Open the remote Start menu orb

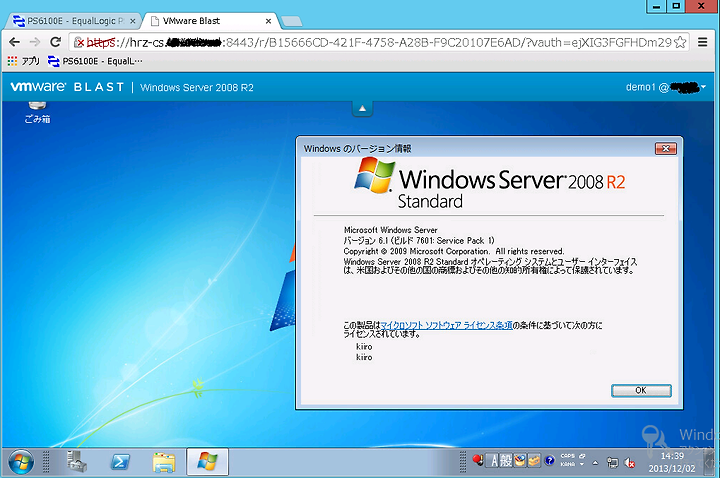tap(21, 462)
